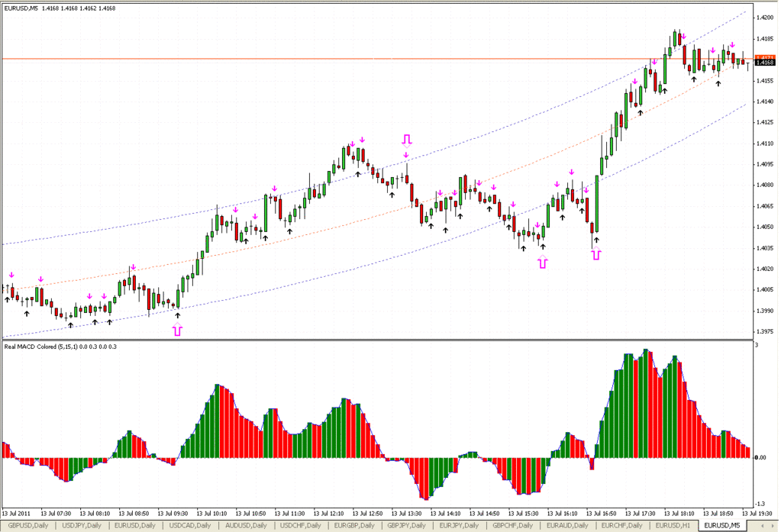Click the -1.3 MACD scale label

(x=760, y=504)
